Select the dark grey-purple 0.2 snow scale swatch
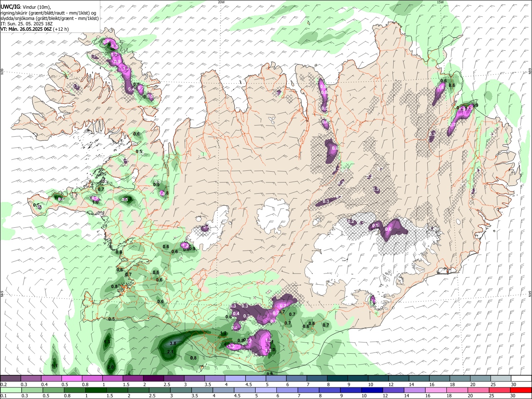 click(x=10, y=379)
